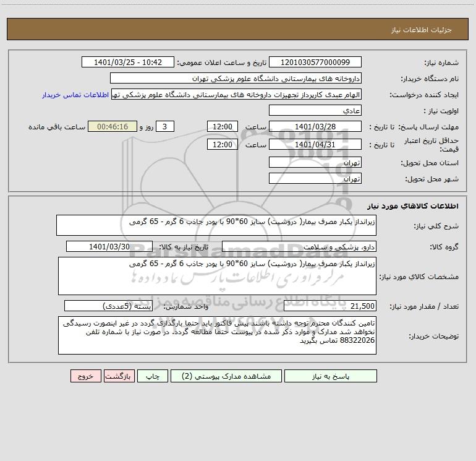Click the واحد شمارش label
This screenshot has height=461, width=476.
coord(186,307)
